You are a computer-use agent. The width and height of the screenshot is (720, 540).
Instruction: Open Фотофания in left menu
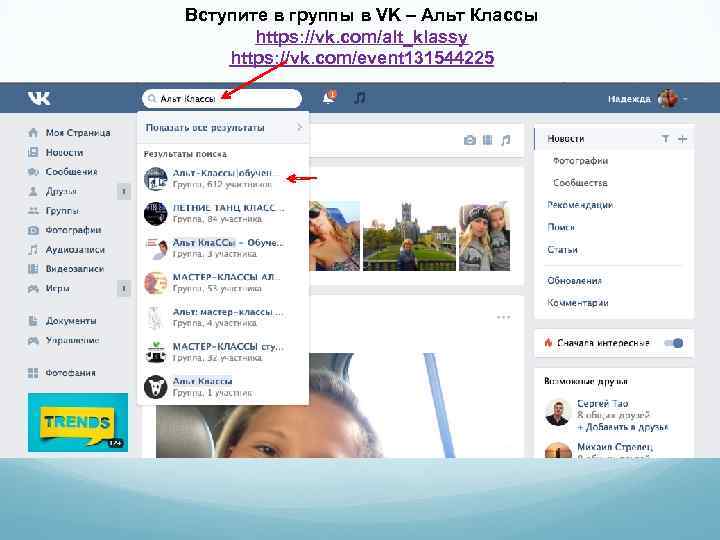pos(70,373)
